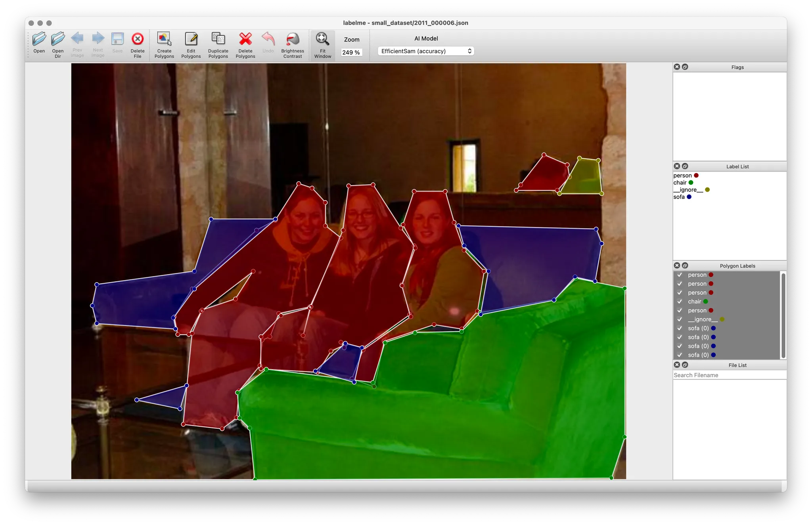Click the Duplicate Polygons icon

(218, 39)
